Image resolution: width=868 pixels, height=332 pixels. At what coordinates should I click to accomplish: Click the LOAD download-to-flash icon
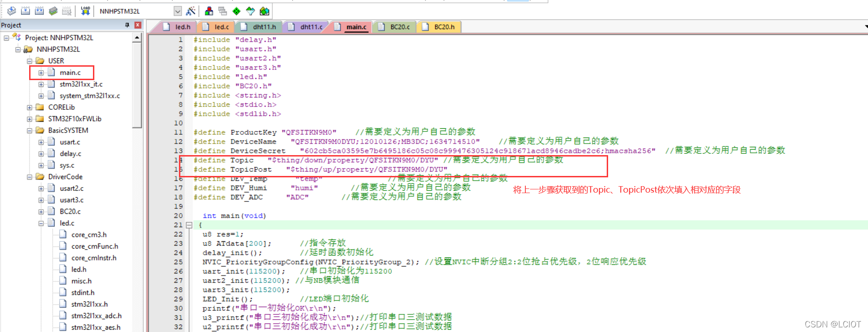pyautogui.click(x=85, y=11)
